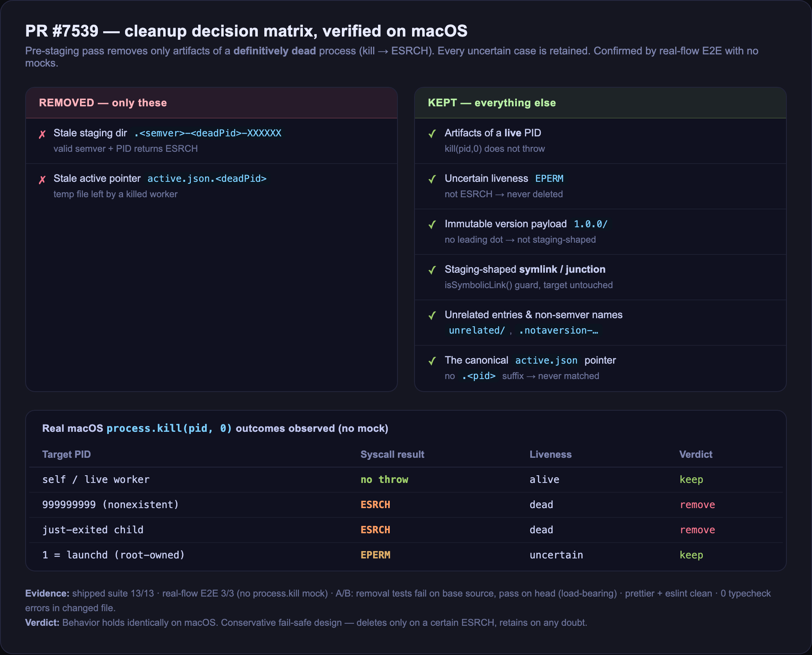The width and height of the screenshot is (812, 655).
Task: Click "keep" in the self / live worker row
Action: click(691, 480)
